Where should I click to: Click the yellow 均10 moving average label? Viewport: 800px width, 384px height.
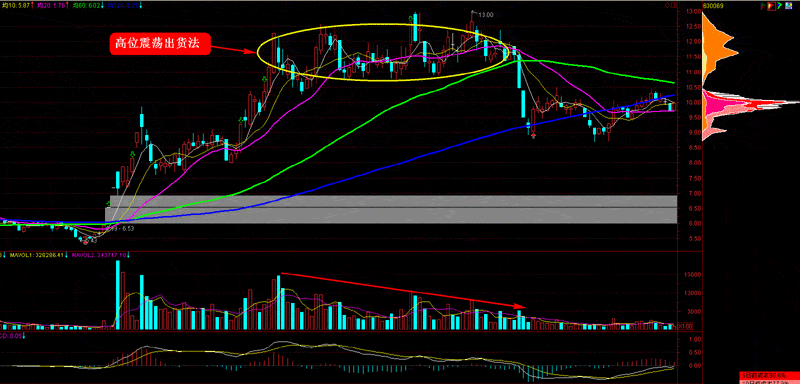click(x=17, y=5)
